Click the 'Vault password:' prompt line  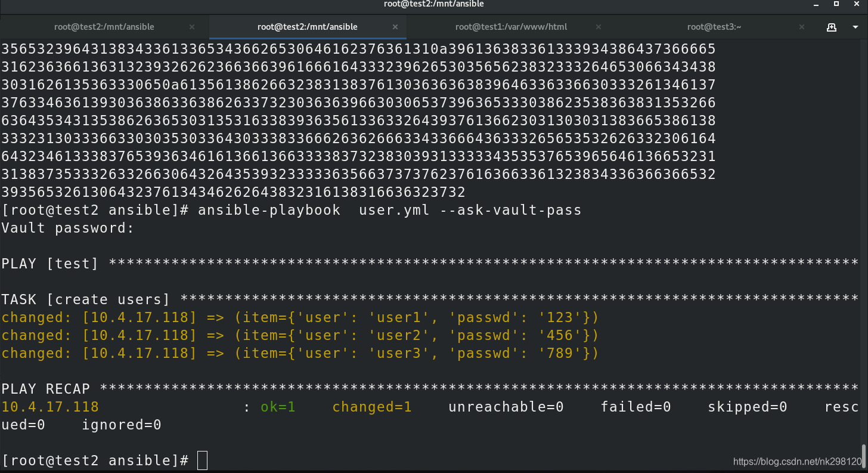coord(68,228)
